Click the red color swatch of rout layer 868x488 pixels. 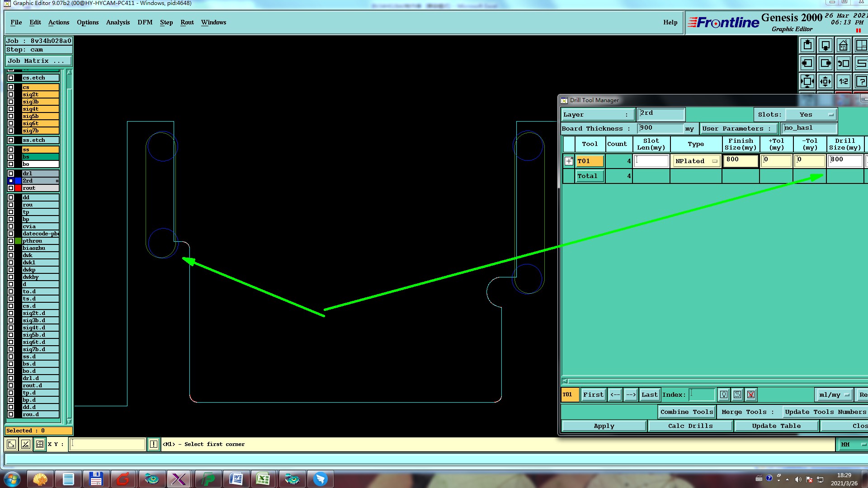pos(18,188)
